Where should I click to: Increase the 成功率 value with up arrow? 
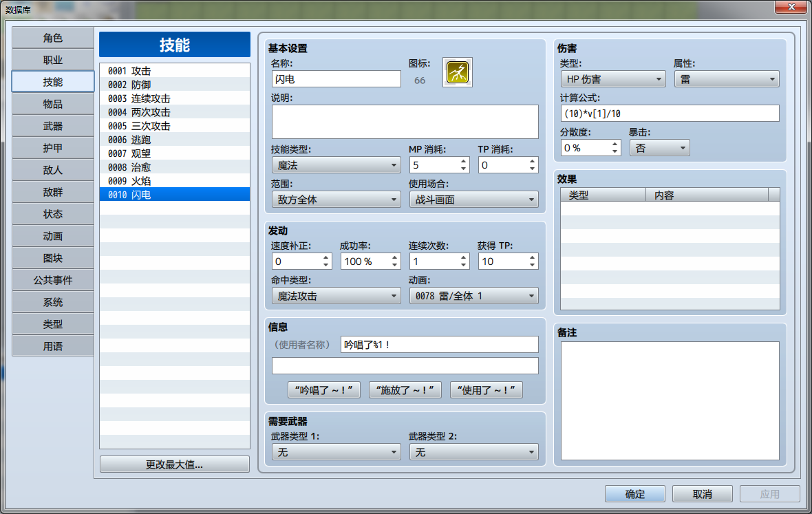[x=394, y=258]
